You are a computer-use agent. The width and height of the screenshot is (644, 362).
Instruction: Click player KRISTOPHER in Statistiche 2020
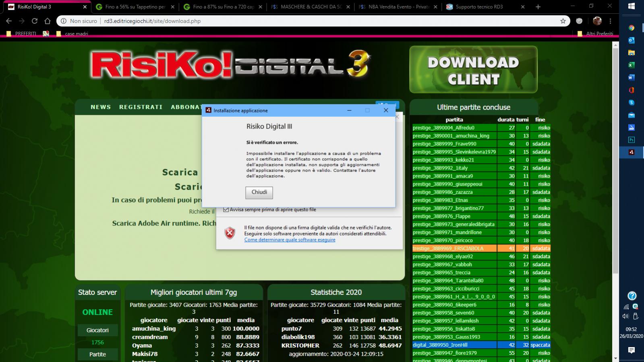[x=300, y=345]
